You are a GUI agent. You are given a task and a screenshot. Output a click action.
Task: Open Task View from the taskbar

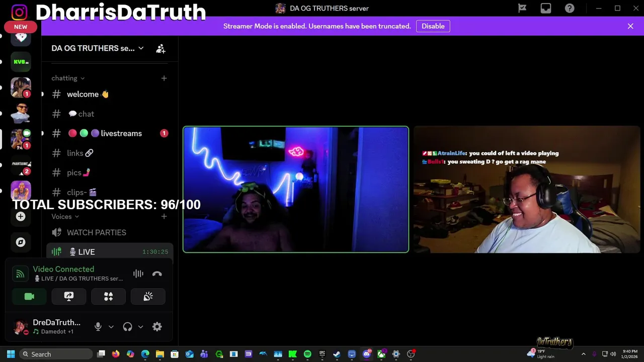pyautogui.click(x=101, y=354)
